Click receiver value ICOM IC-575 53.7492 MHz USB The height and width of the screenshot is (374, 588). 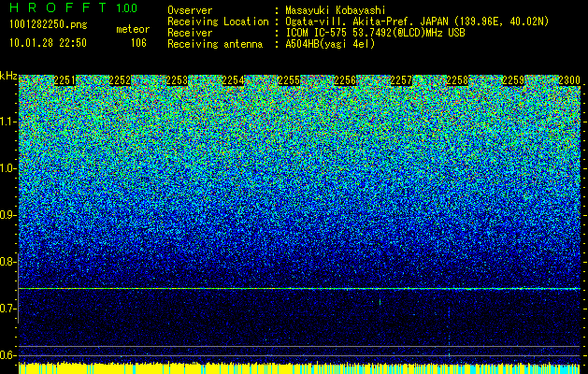point(375,33)
